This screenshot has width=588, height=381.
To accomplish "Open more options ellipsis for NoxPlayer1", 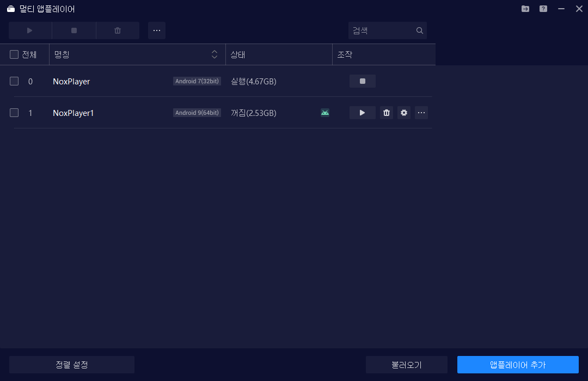I will pos(421,113).
